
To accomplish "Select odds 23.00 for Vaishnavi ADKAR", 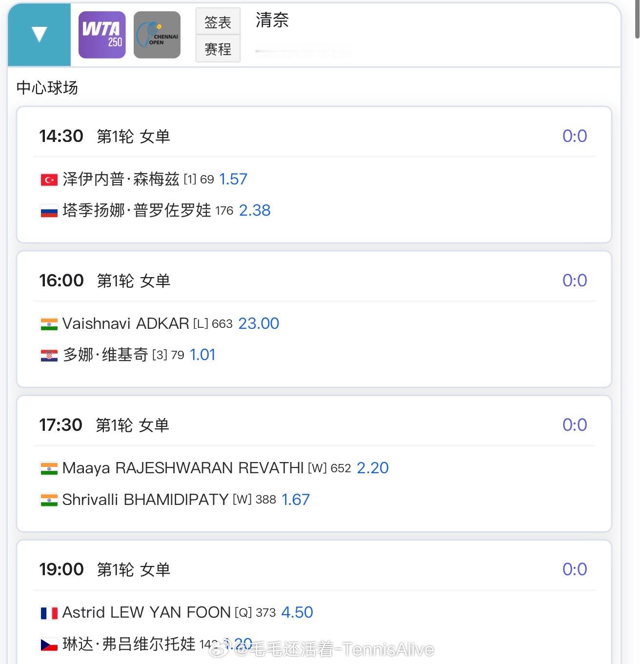I will (259, 323).
